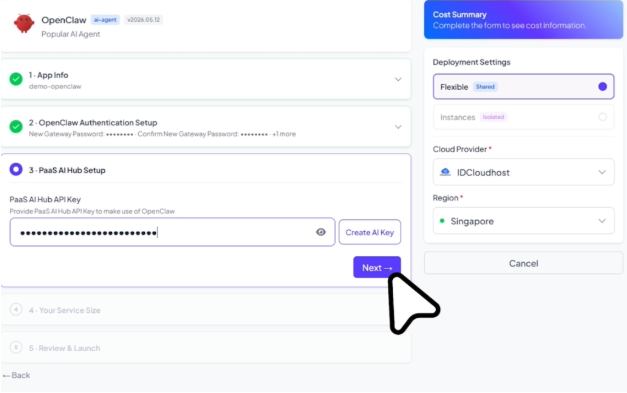
Task: Expand the OpenClaw Authentication Setup chevron
Action: click(x=398, y=127)
